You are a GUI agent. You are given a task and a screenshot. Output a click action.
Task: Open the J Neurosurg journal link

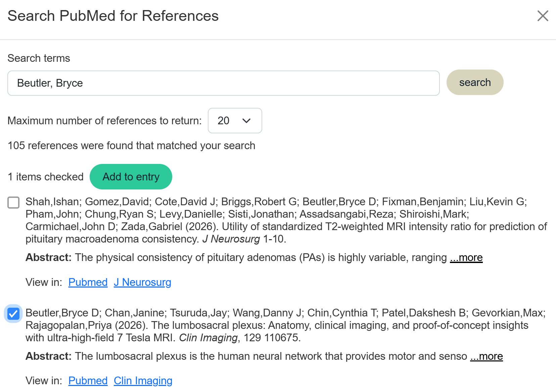[142, 282]
